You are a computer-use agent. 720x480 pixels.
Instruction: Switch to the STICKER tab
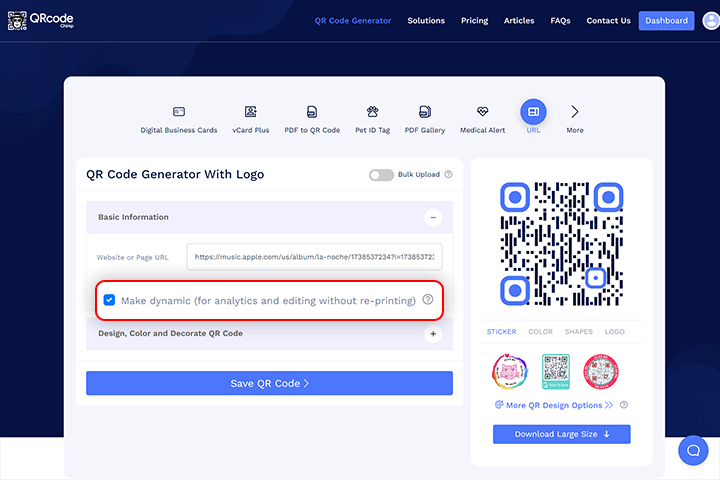coord(501,332)
